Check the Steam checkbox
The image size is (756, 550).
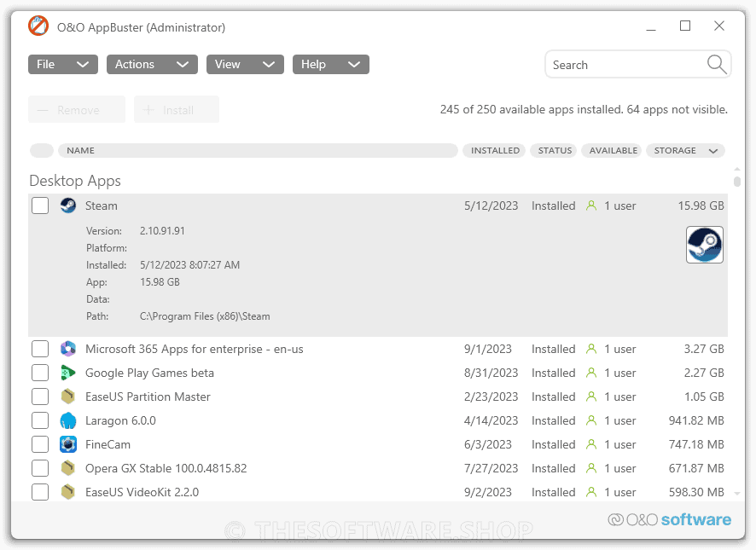40,206
